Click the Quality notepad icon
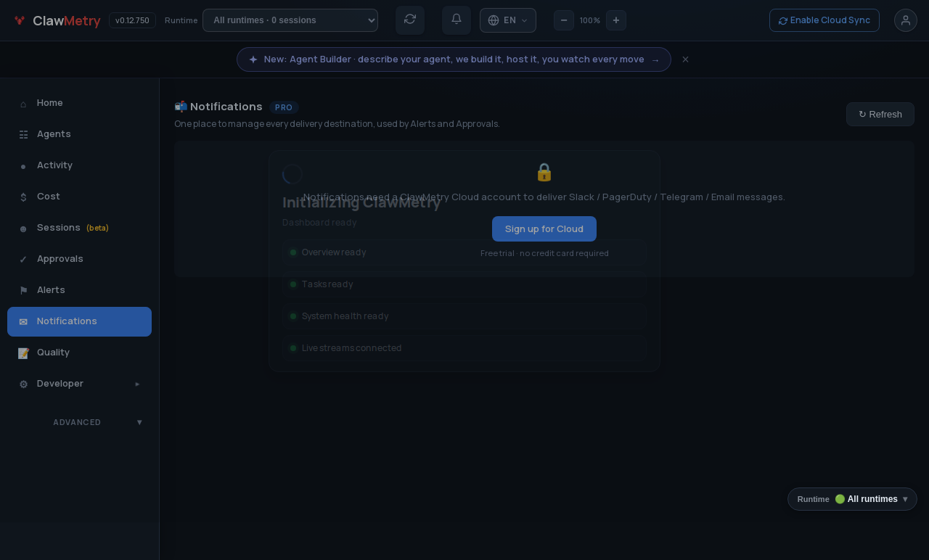This screenshot has height=560, width=929. coord(23,353)
